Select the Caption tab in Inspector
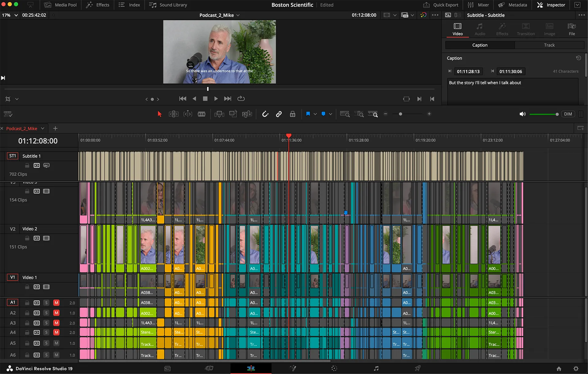The image size is (588, 374). pos(480,45)
